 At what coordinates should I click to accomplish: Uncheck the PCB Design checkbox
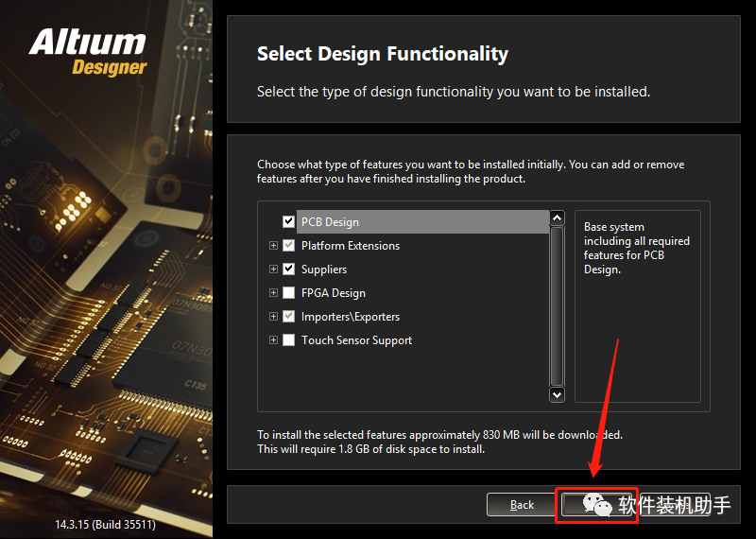click(288, 221)
